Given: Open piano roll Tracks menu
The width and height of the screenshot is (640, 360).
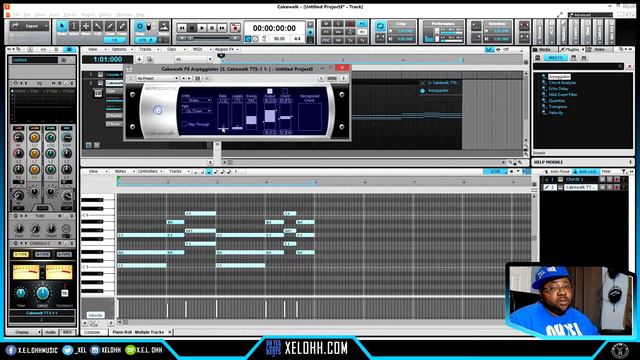Looking at the screenshot, I should pos(176,171).
